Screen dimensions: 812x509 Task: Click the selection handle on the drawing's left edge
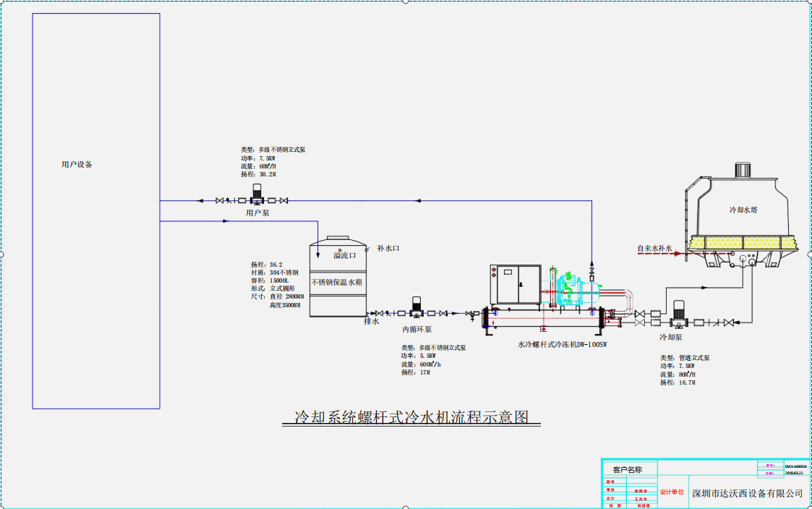pos(1,254)
